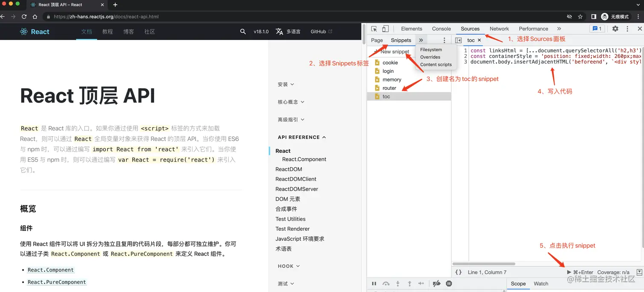Open a new browser tab with plus
Screen dimensions: 644x292
click(x=115, y=5)
